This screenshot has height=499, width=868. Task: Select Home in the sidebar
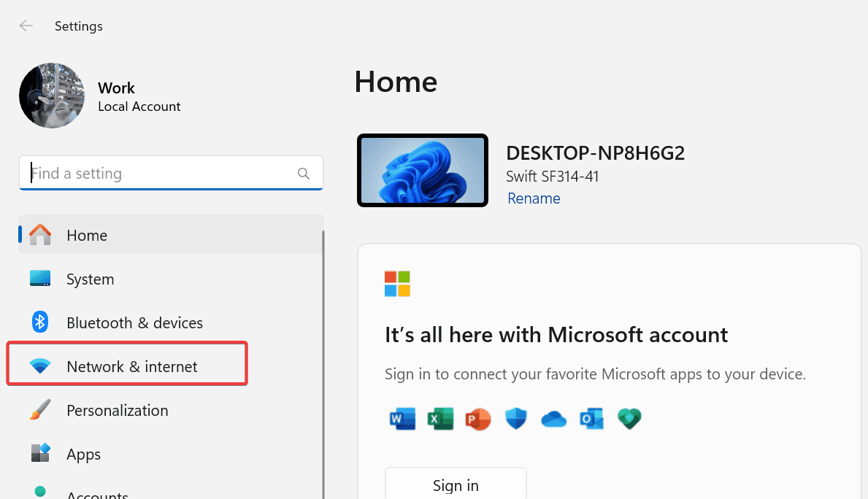point(171,235)
